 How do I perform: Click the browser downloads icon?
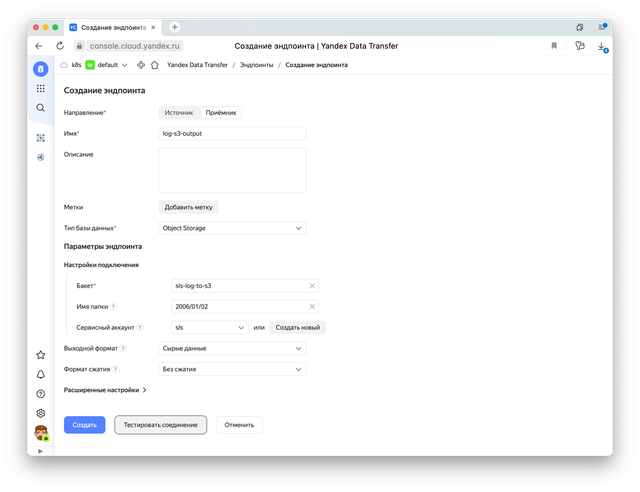[601, 46]
